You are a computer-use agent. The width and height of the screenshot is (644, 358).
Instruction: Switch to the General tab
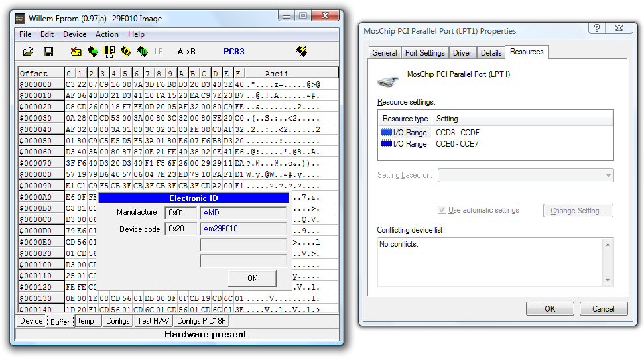point(385,53)
